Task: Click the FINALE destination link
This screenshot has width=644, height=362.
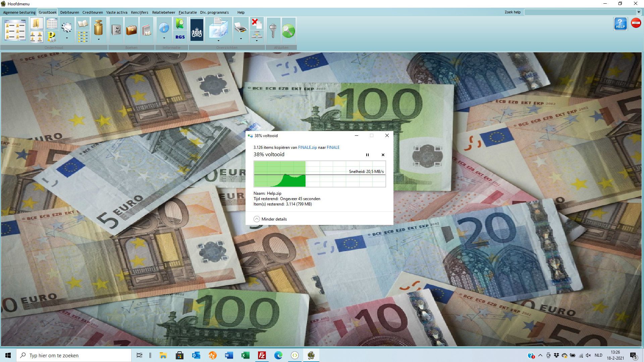Action: (x=333, y=147)
